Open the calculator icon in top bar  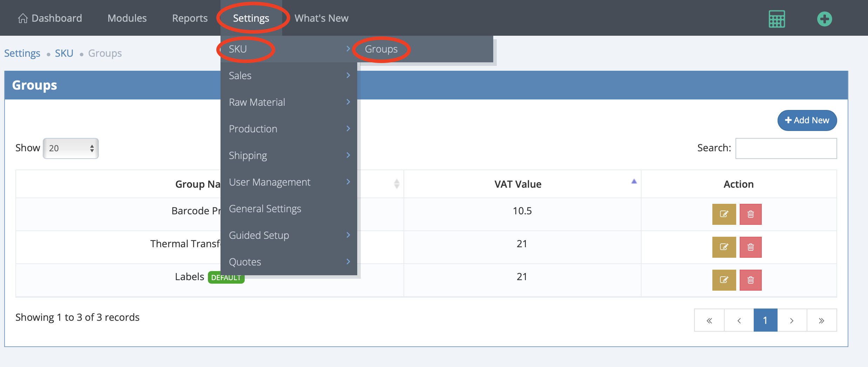click(777, 19)
